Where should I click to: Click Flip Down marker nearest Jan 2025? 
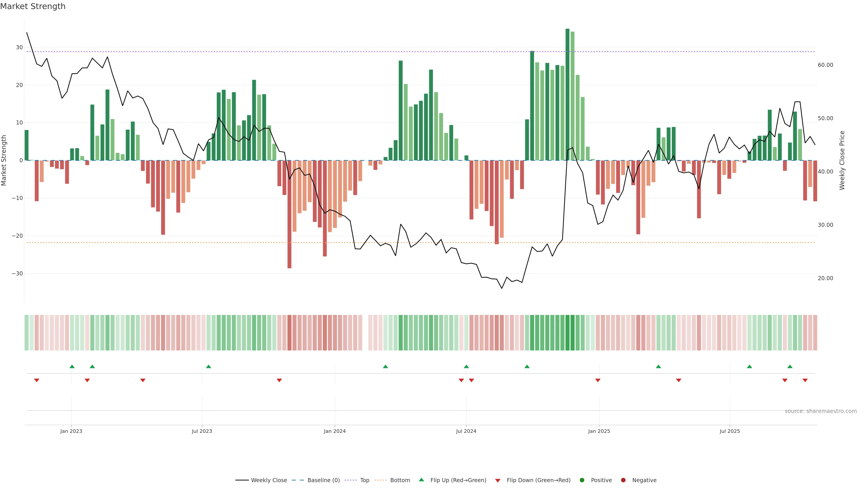pyautogui.click(x=598, y=380)
